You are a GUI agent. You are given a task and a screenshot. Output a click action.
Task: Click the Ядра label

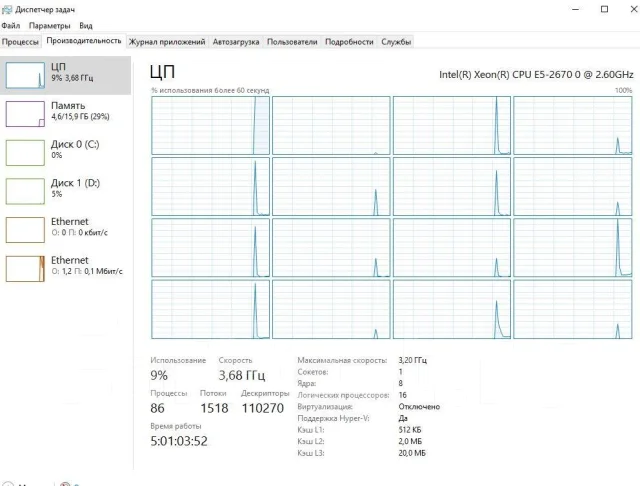point(307,383)
